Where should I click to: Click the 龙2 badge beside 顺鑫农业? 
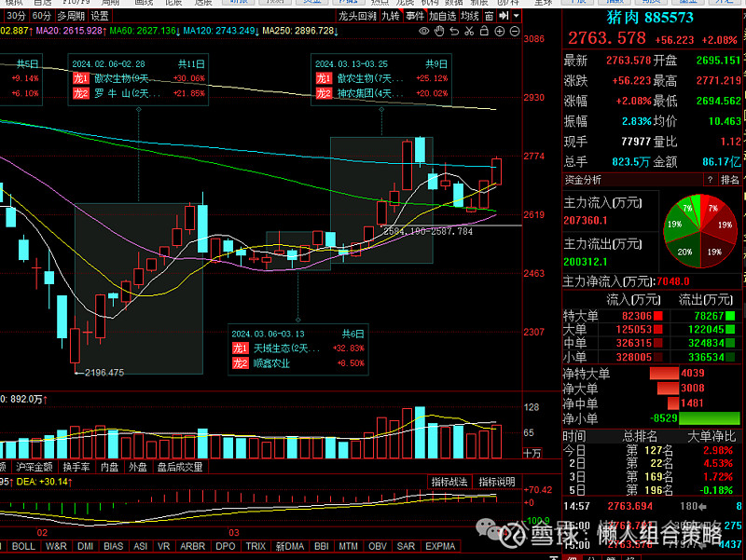click(240, 363)
